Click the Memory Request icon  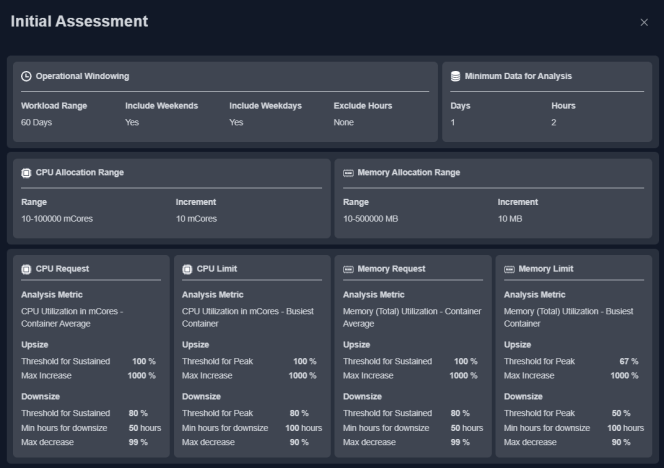[x=348, y=269]
